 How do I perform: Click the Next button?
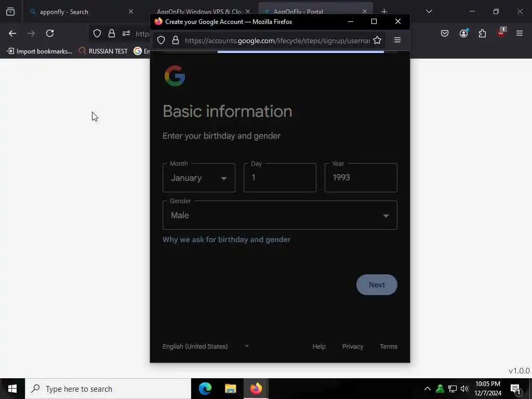tap(377, 285)
